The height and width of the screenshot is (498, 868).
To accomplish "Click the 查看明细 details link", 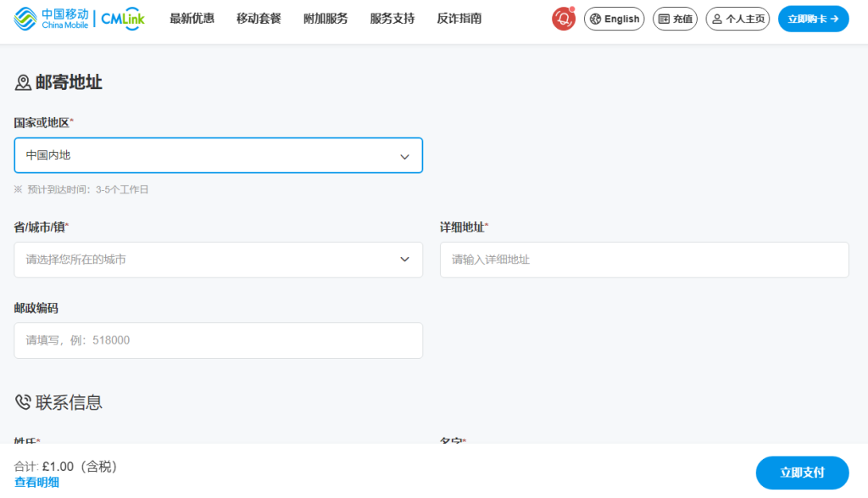I will 36,483.
